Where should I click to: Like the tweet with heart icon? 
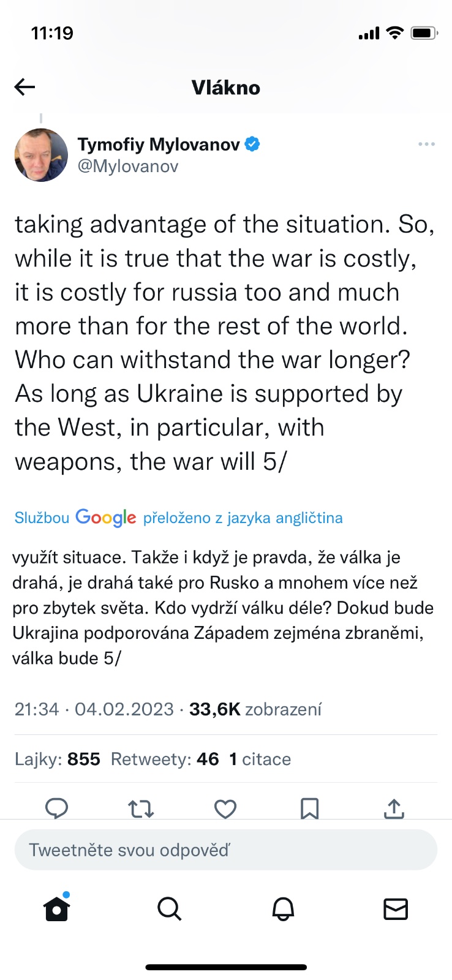(225, 809)
